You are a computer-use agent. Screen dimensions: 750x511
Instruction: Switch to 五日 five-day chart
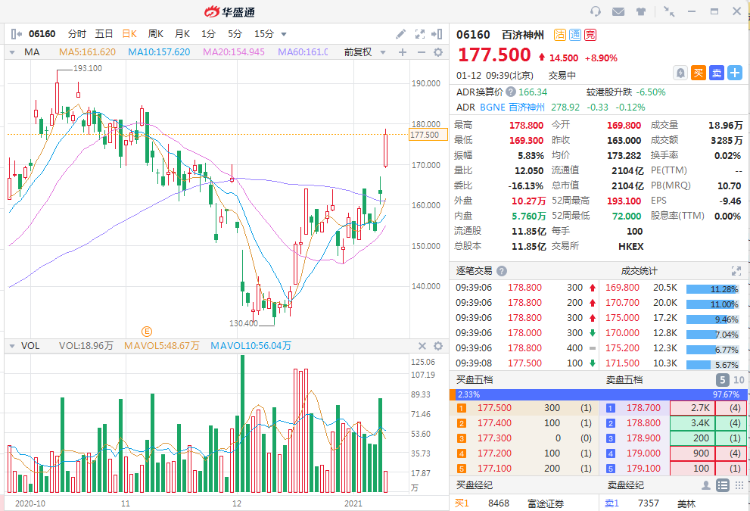pyautogui.click(x=103, y=34)
